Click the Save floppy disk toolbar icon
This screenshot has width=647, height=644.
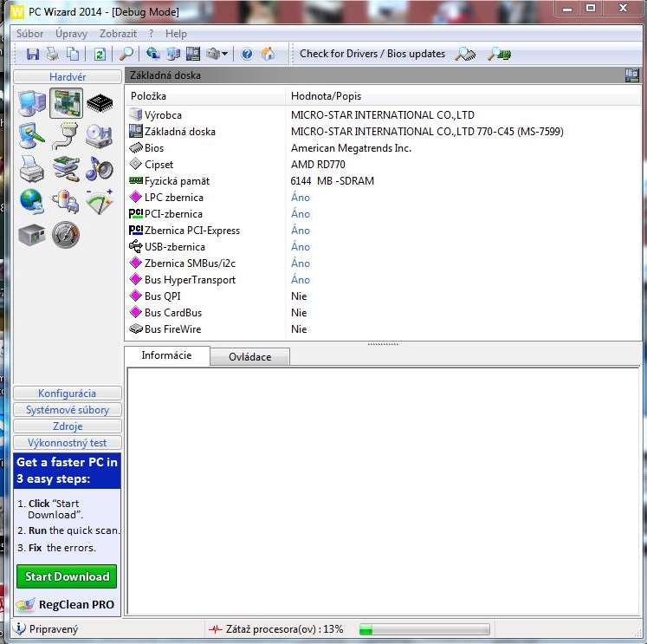click(33, 54)
